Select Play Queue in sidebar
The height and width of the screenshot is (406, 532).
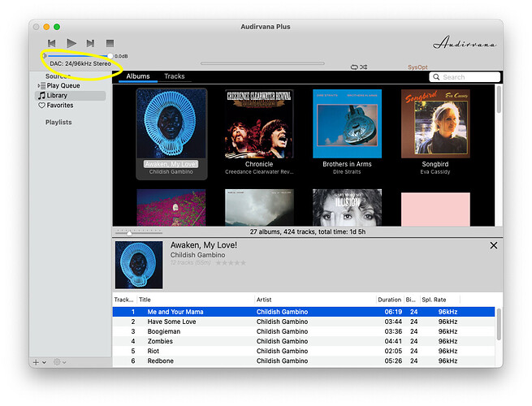(63, 86)
